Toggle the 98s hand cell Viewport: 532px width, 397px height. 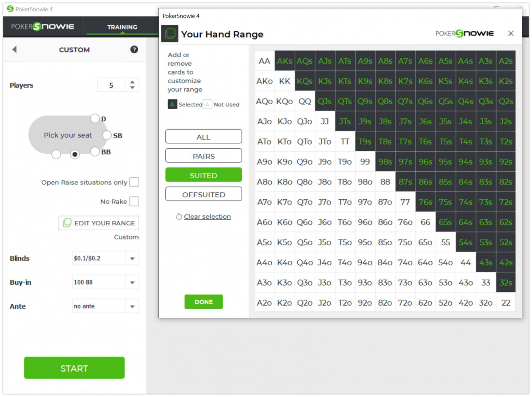coord(385,161)
